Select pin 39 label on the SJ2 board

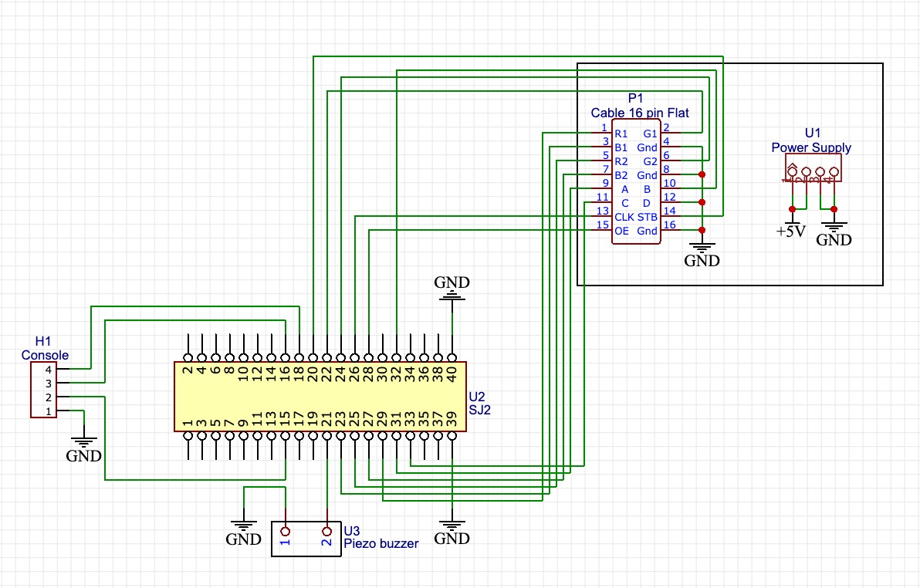[452, 419]
